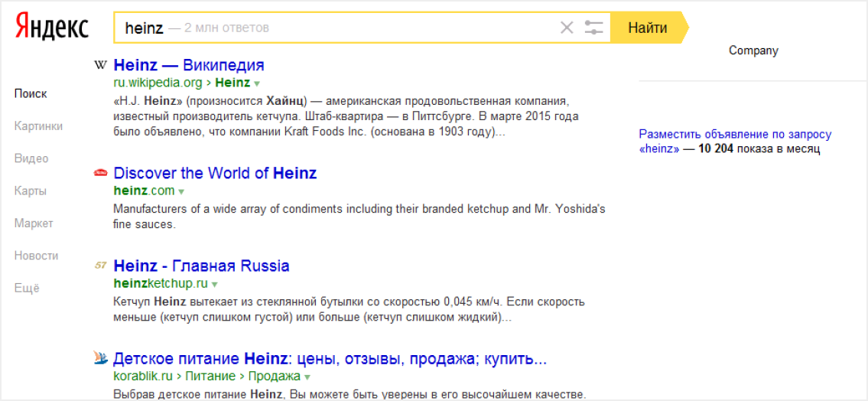Open Карты in the sidebar
Image resolution: width=868 pixels, height=401 pixels.
31,191
